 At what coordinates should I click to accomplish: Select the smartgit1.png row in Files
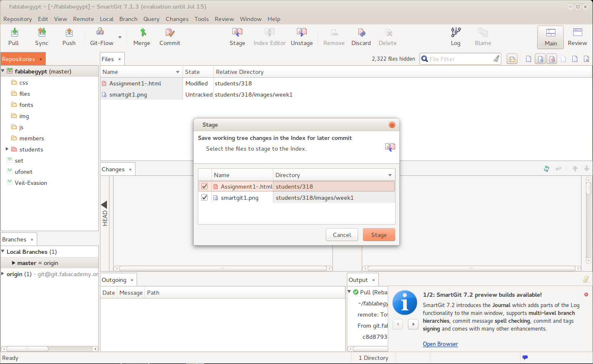click(346, 95)
